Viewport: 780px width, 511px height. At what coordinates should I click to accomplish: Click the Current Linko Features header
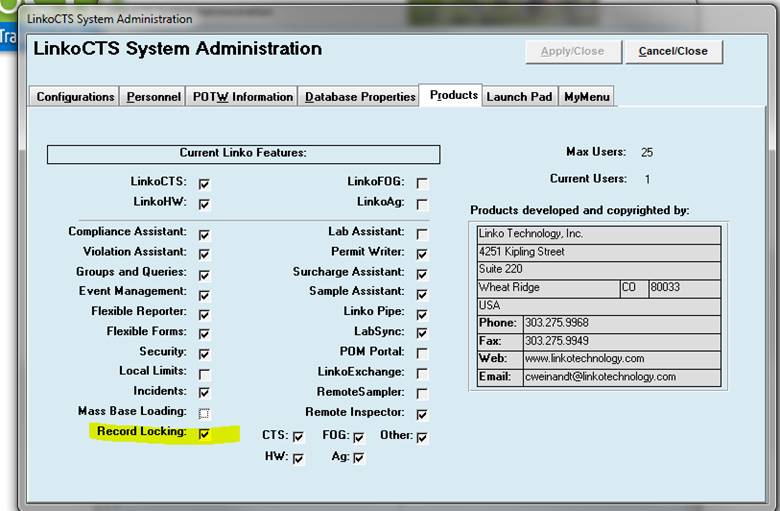tap(243, 154)
